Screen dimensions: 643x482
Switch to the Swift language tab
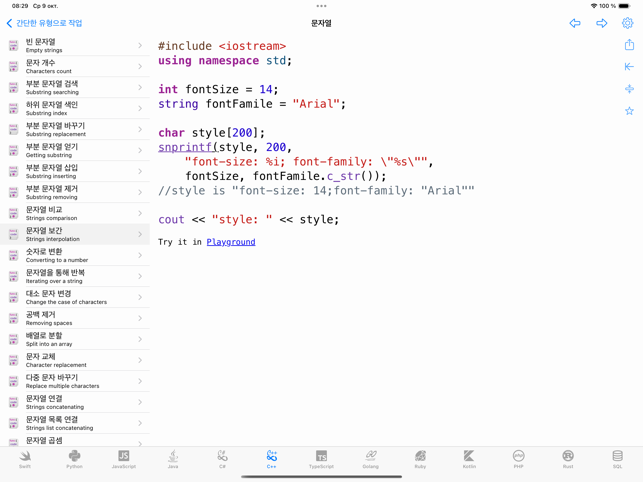[x=25, y=459]
